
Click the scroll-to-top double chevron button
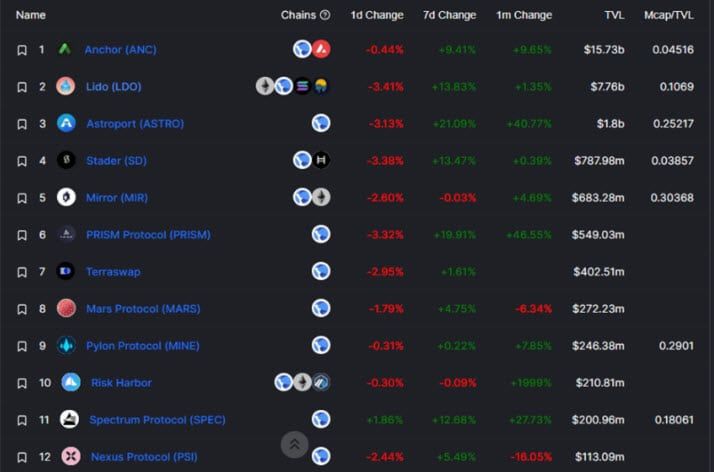295,445
